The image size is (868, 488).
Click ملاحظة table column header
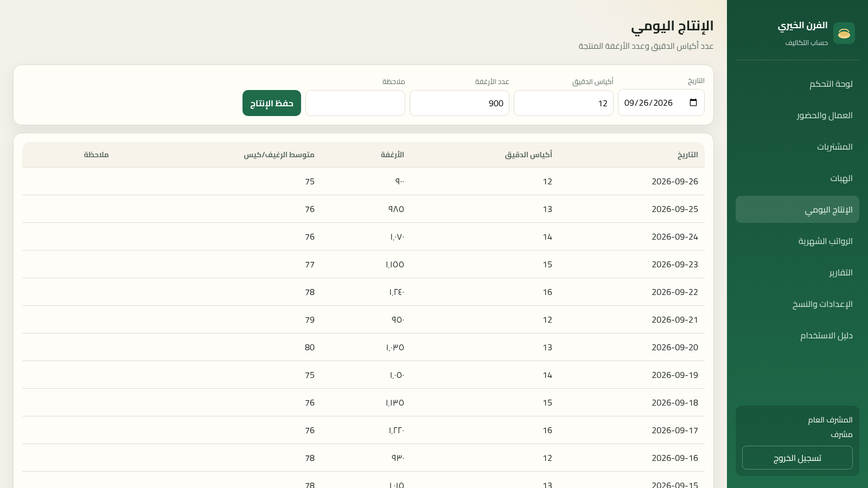pyautogui.click(x=96, y=155)
